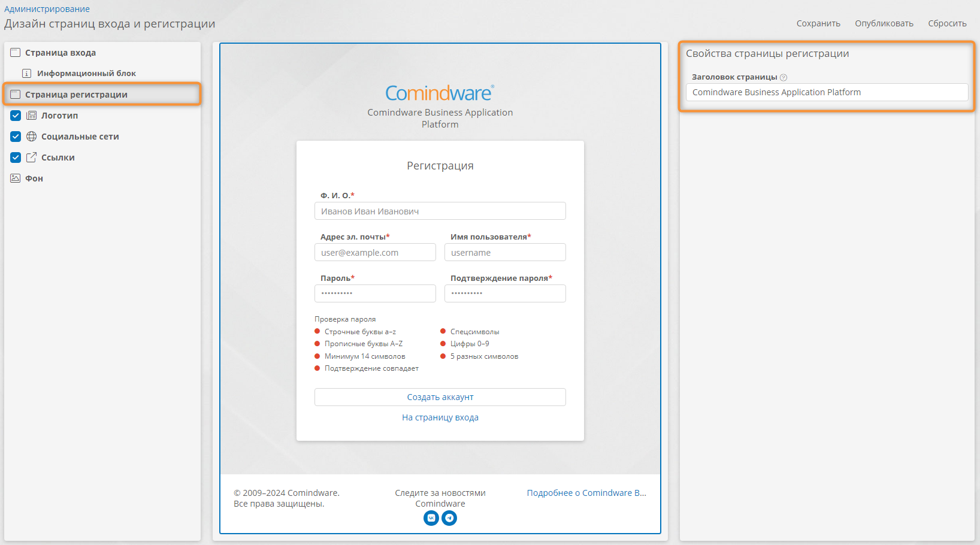Screen dimensions: 980x545
Task: Click the Цифры 0–9 requirement
Action: pyautogui.click(x=470, y=344)
